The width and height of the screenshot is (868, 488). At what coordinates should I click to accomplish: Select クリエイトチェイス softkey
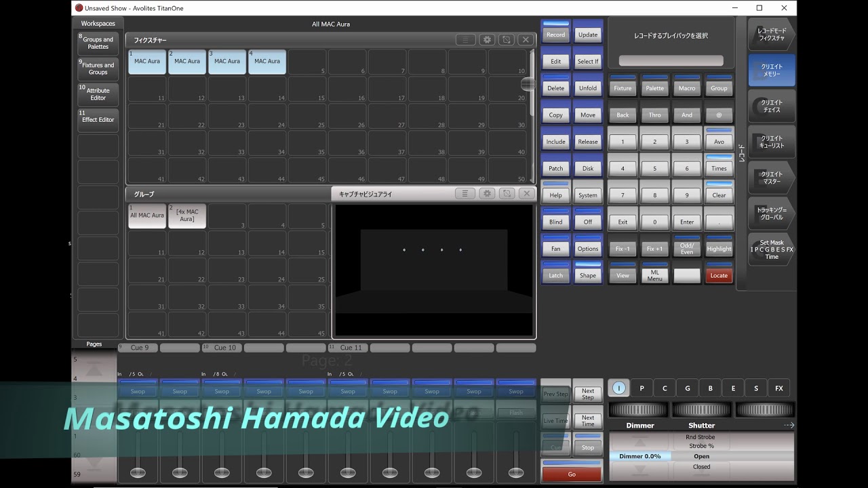(772, 106)
